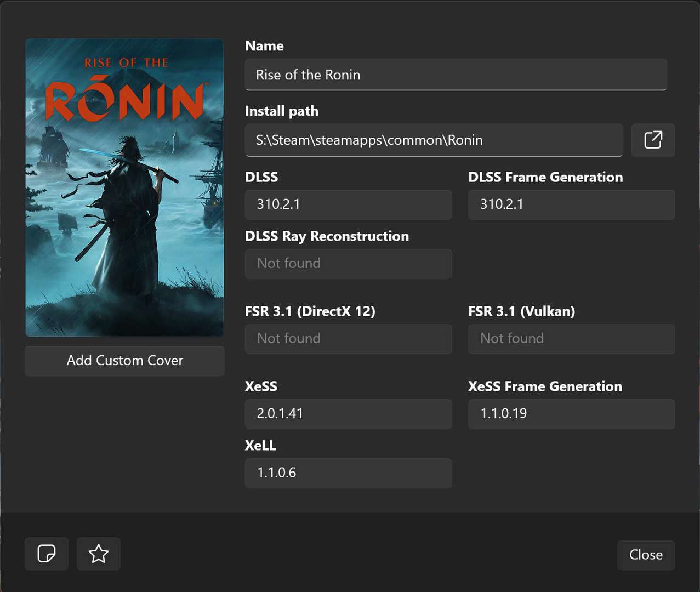Click the FSR 3.1 (Vulkan) label
The image size is (700, 592).
(521, 311)
